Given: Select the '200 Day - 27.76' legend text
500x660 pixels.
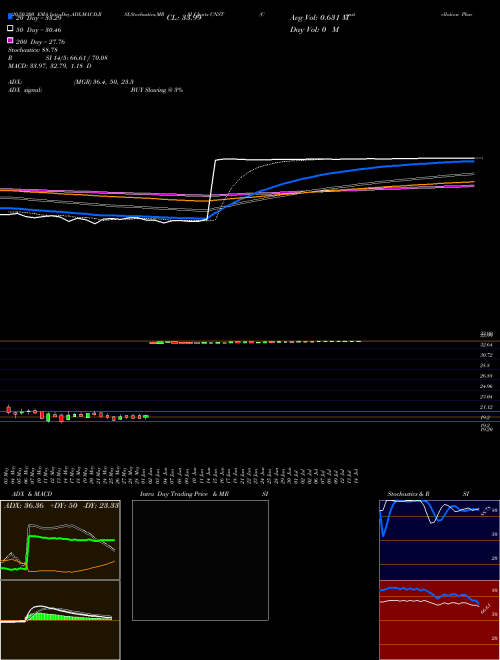Looking at the screenshot, I should (x=40, y=42).
